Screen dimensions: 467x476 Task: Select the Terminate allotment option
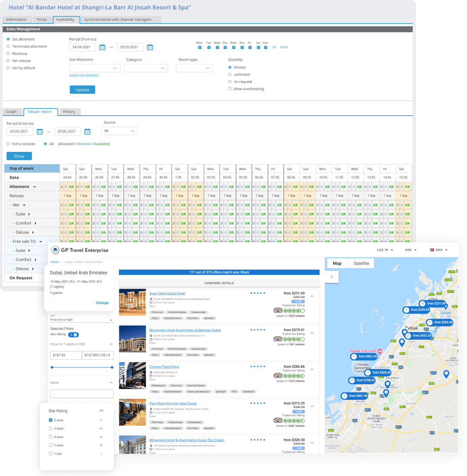point(8,46)
